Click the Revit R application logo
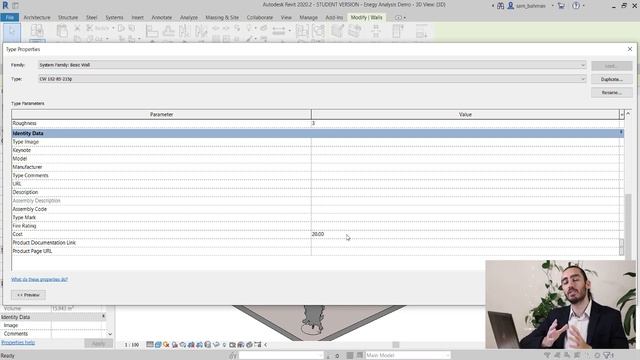The height and width of the screenshot is (360, 640). coord(5,6)
